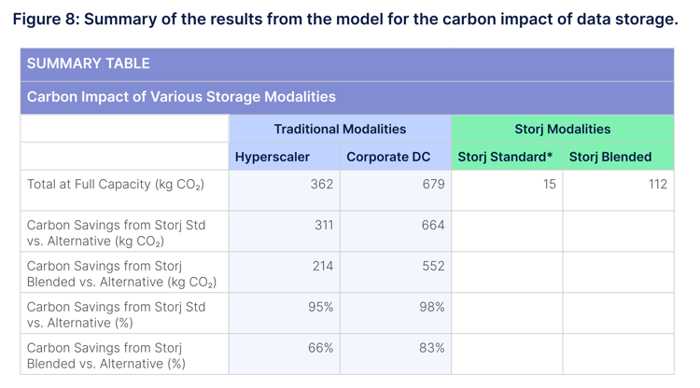Select the Storj Modalities green header

(562, 129)
